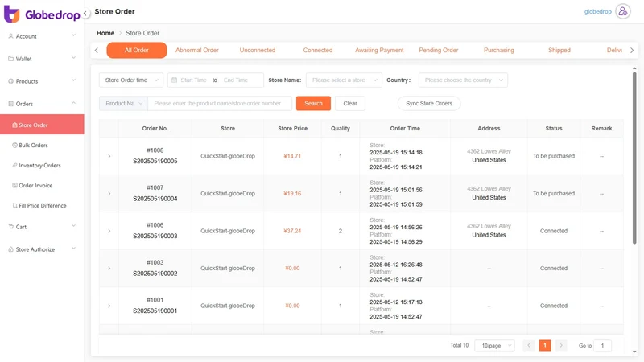This screenshot has width=644, height=362.
Task: Click the Wallet folder icon in sidebar
Action: [x=10, y=59]
